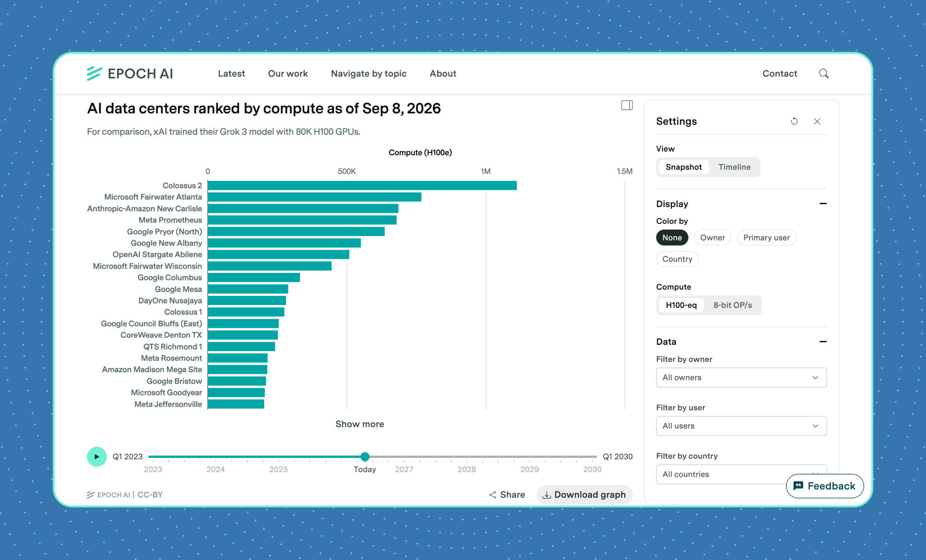Select None for Color by
Viewport: 926px width, 560px height.
(672, 237)
